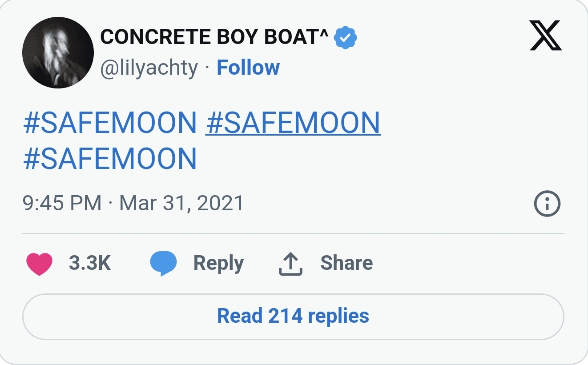
Task: Click the Reply text label
Action: pyautogui.click(x=218, y=263)
